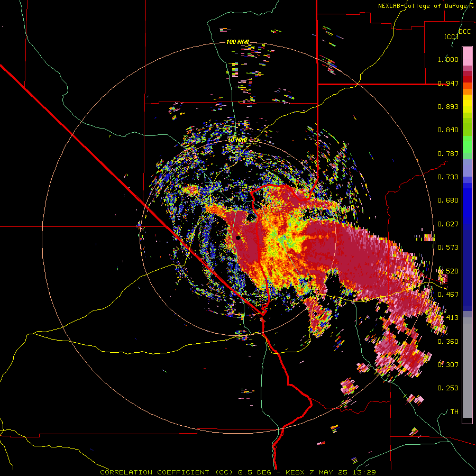476x476 pixels.
Task: Click the 0.680 legend value
Action: (448, 200)
